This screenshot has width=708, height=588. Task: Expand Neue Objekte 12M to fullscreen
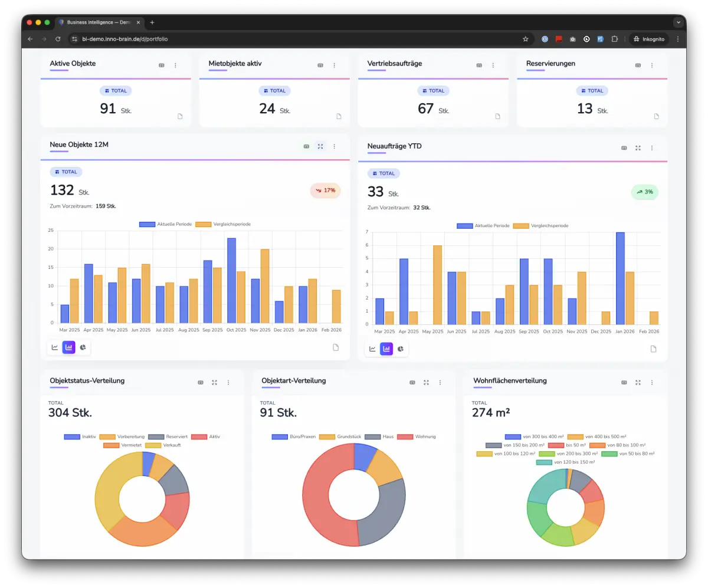point(320,146)
